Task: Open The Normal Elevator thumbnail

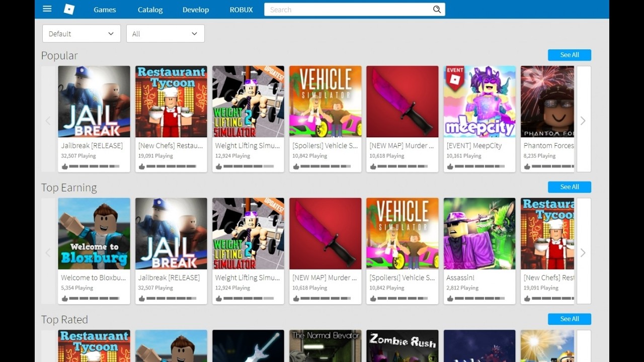Action: [325, 346]
